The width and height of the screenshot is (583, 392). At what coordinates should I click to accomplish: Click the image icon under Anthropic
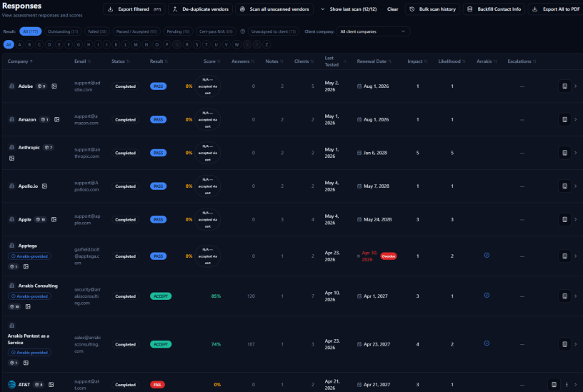pos(12,159)
